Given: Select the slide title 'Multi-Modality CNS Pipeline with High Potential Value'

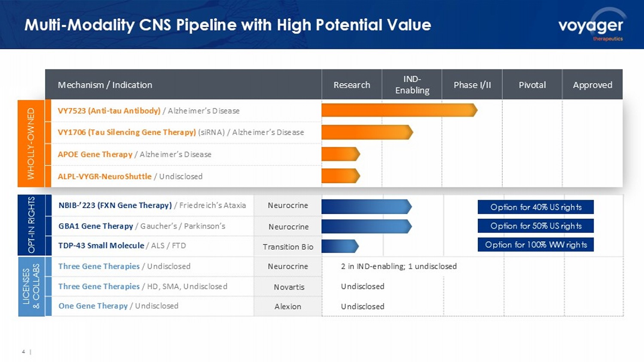Looking at the screenshot, I should coord(228,25).
